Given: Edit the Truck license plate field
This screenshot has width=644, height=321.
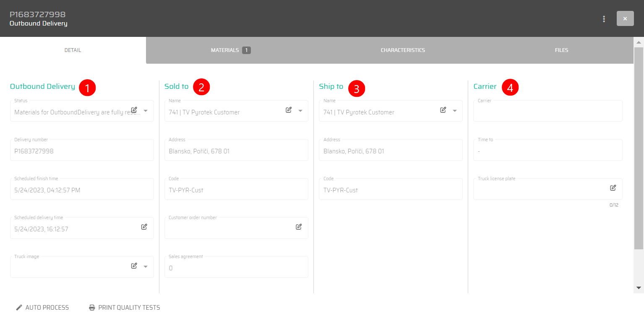Looking at the screenshot, I should 613,187.
